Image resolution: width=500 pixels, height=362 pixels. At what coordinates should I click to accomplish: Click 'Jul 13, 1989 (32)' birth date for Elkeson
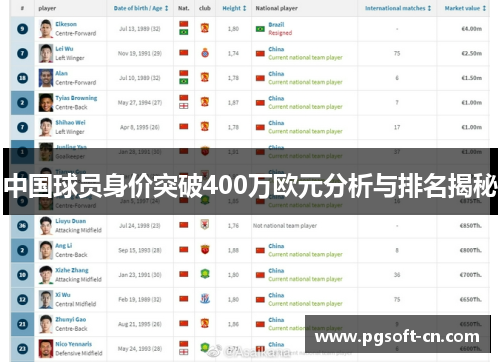pyautogui.click(x=140, y=29)
